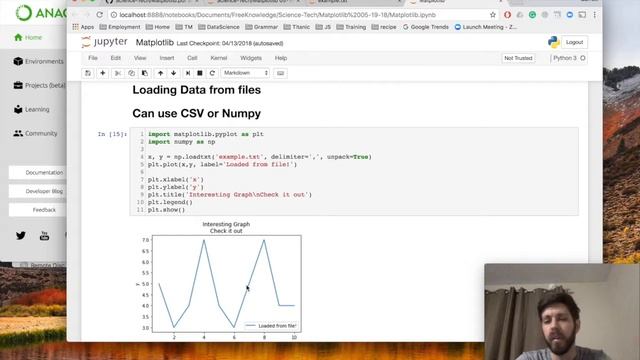Open Projects (beta) in Anaconda Navigator
The width and height of the screenshot is (640, 360).
tap(39, 85)
